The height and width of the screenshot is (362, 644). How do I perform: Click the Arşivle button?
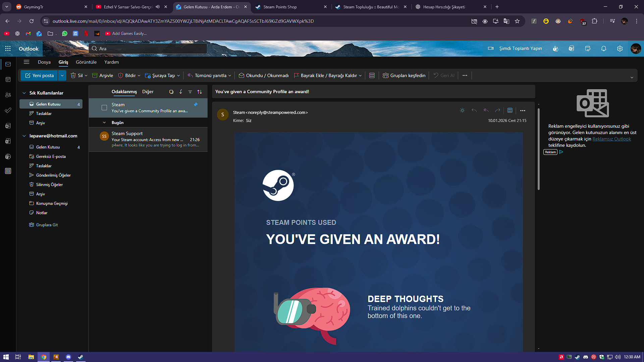[x=103, y=75]
